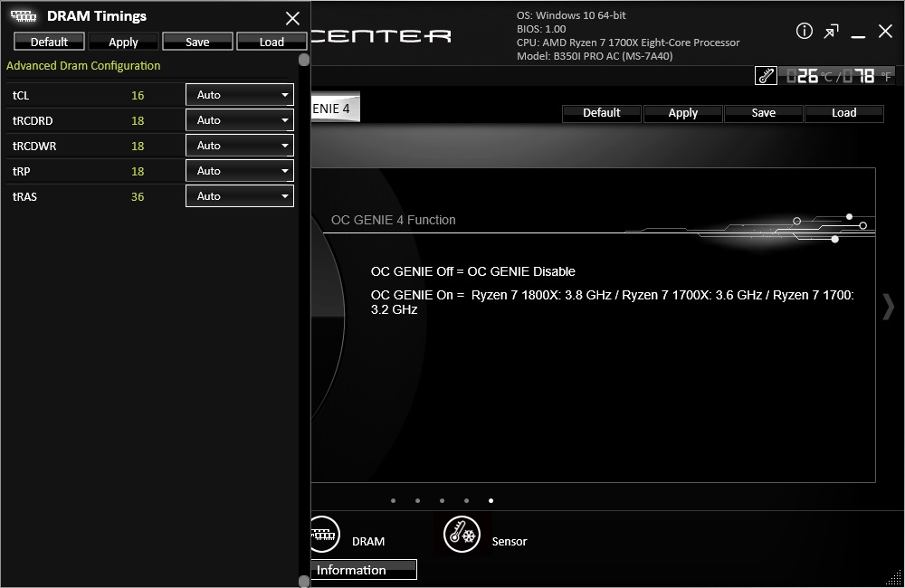Screen dimensions: 905x588
Task: Open the tRP Auto dropdown
Action: point(240,171)
